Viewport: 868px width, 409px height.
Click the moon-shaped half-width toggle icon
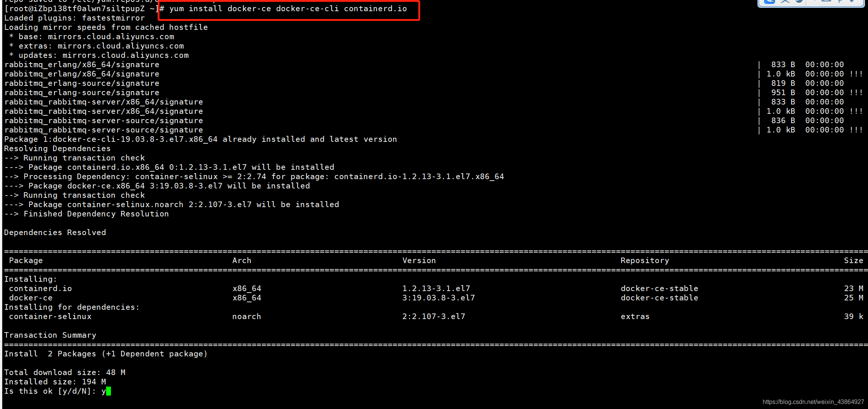click(x=799, y=1)
